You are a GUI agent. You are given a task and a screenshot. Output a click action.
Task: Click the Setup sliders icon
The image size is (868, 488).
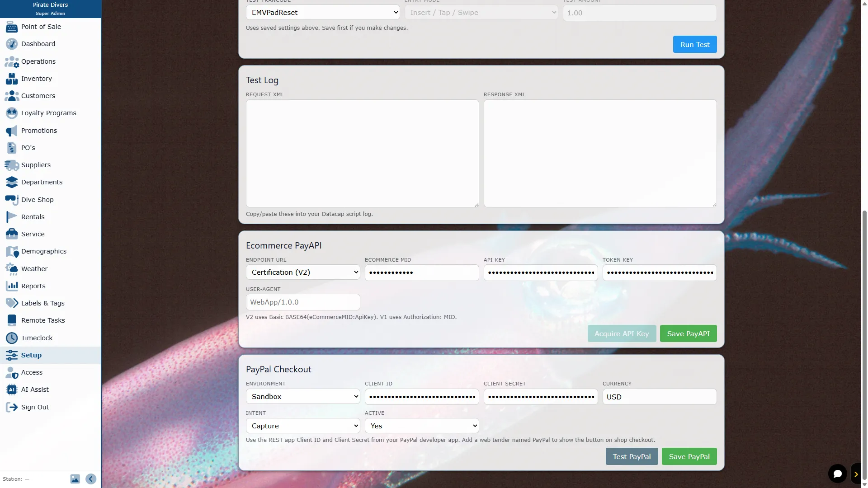point(12,356)
